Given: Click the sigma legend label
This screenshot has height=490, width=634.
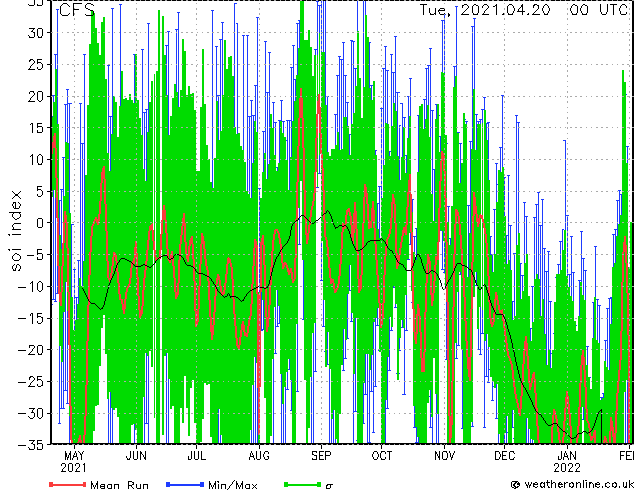Looking at the screenshot, I should (x=329, y=485).
